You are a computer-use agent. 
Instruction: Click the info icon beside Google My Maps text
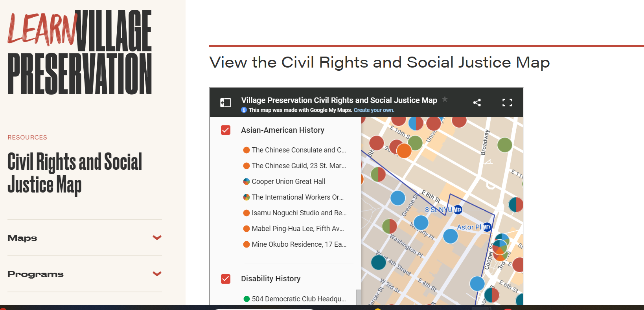pos(244,110)
